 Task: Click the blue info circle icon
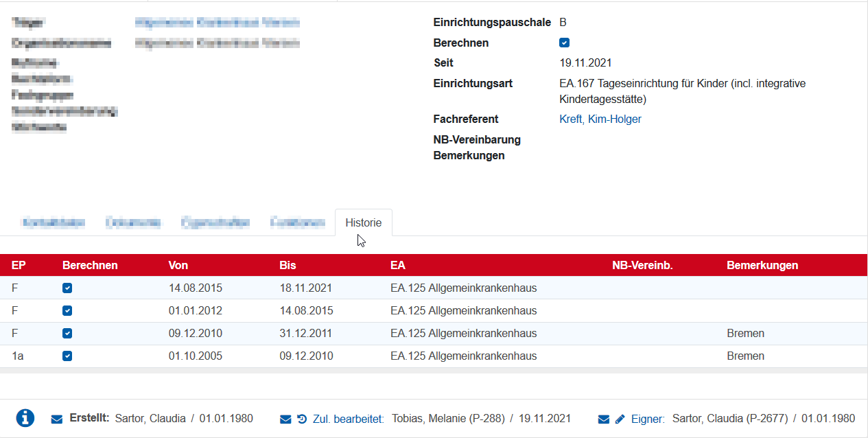[x=25, y=418]
